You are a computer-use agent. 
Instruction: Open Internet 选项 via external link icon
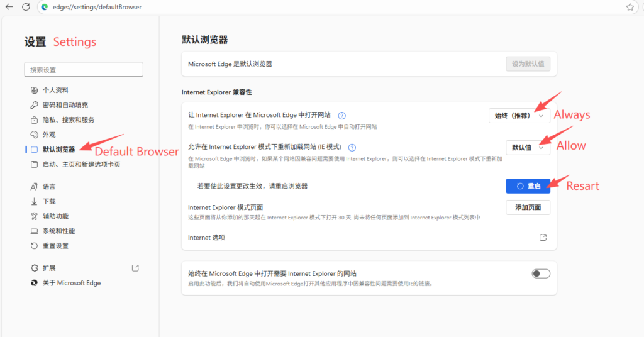tap(543, 237)
